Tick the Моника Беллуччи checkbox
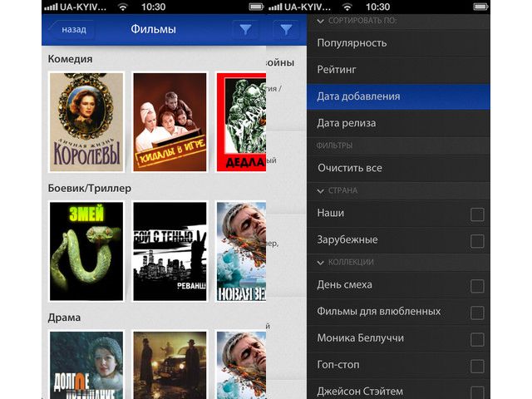Screen dimensions: 532x399 pos(477,339)
